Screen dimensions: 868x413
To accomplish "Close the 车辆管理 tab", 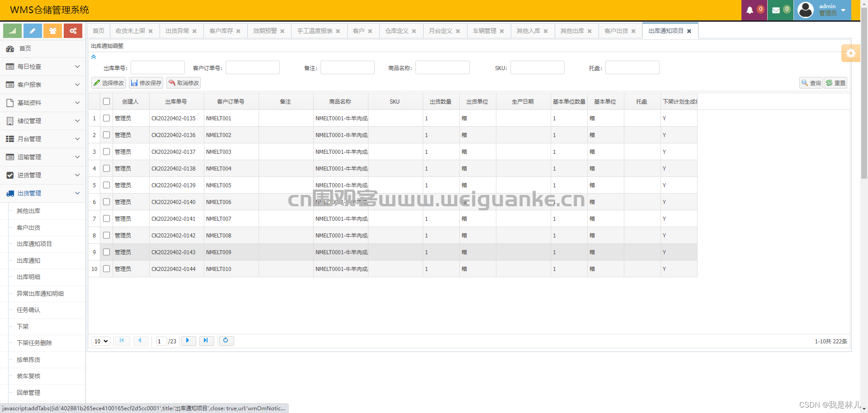I will (501, 31).
